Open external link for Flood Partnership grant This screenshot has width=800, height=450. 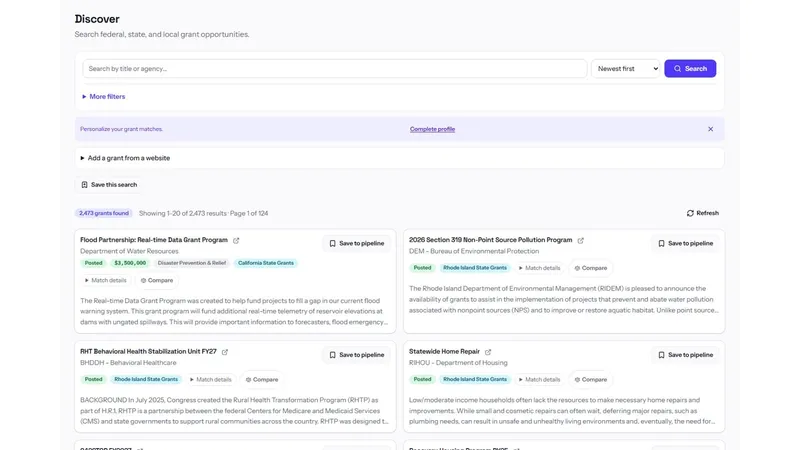(236, 240)
